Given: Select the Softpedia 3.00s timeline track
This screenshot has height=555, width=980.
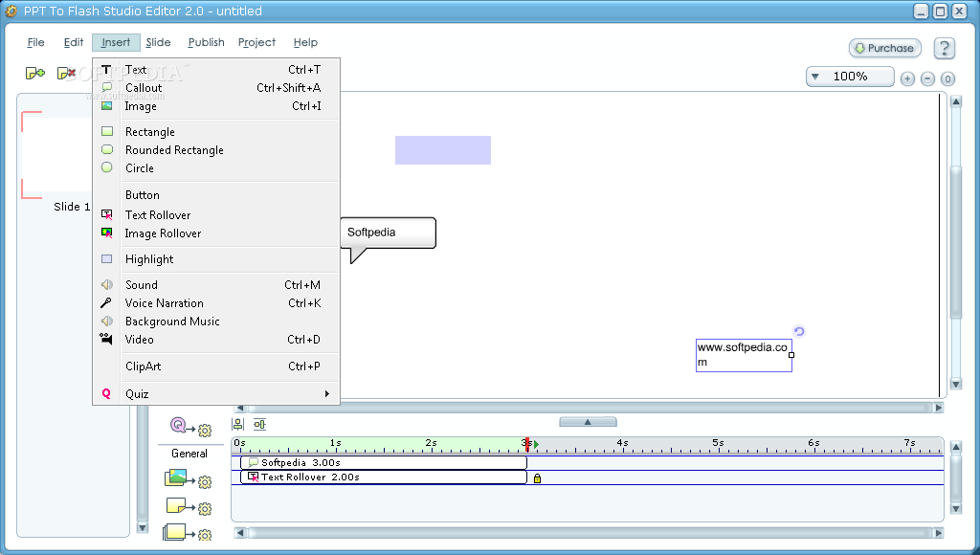Looking at the screenshot, I should 383,462.
